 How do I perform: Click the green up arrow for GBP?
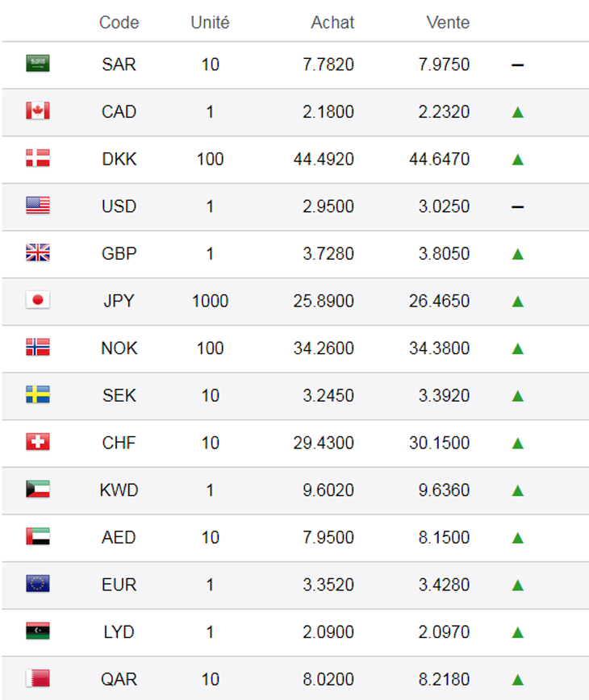[518, 254]
